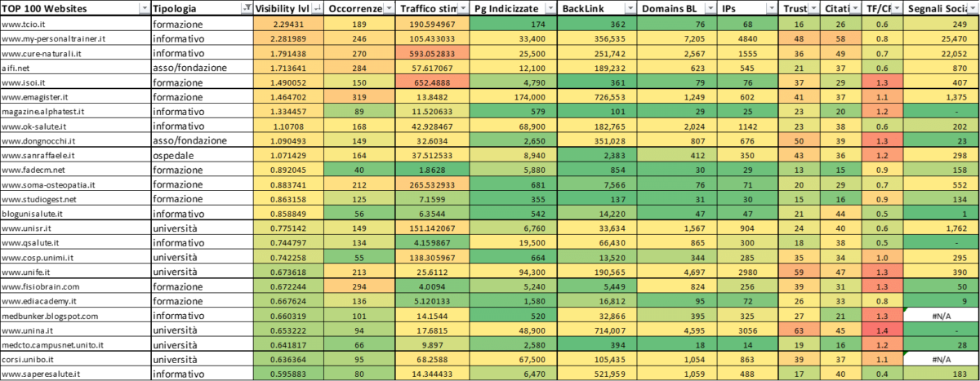This screenshot has height=381, width=980.
Task: Select Pg Indicizzate value 174,000
Action: 514,98
